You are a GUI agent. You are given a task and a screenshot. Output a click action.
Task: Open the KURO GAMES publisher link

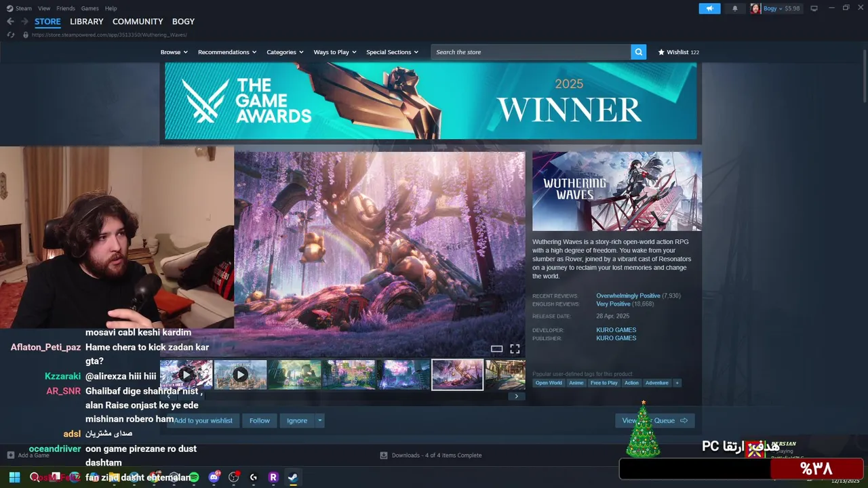click(616, 338)
